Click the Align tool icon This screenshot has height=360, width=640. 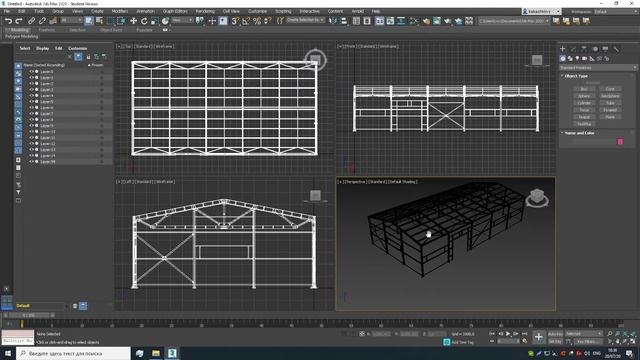344,21
